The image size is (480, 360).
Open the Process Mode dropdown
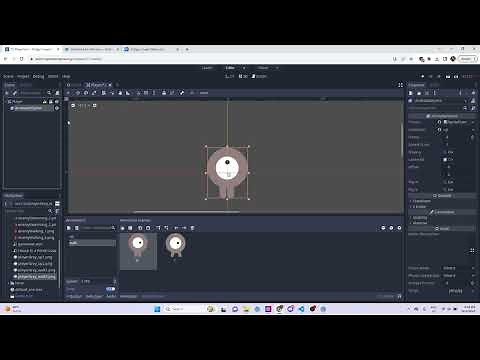coord(459,268)
